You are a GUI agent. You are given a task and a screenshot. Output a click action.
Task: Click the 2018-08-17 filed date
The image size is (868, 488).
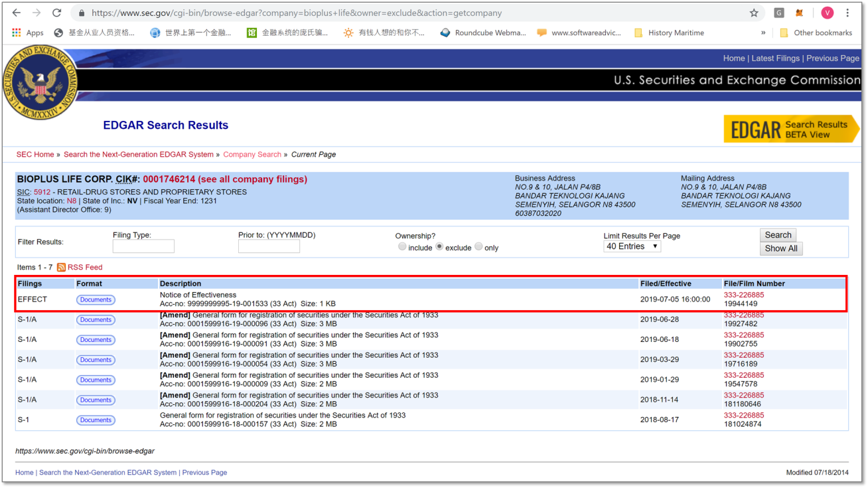(660, 420)
